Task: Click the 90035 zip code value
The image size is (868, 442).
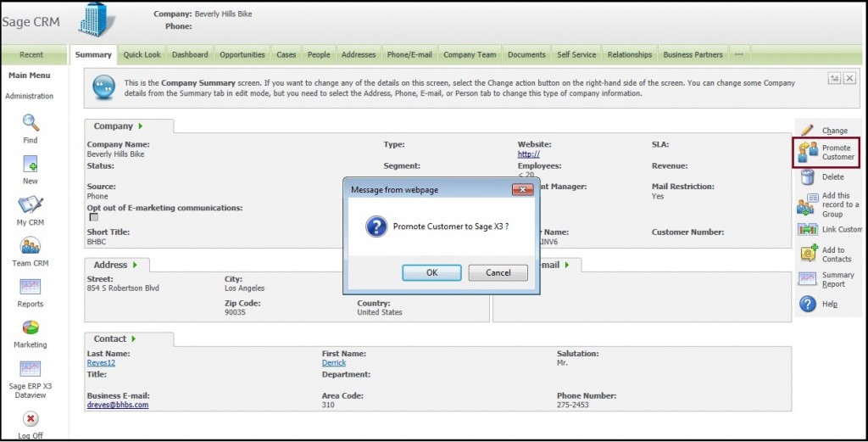Action: coord(235,312)
